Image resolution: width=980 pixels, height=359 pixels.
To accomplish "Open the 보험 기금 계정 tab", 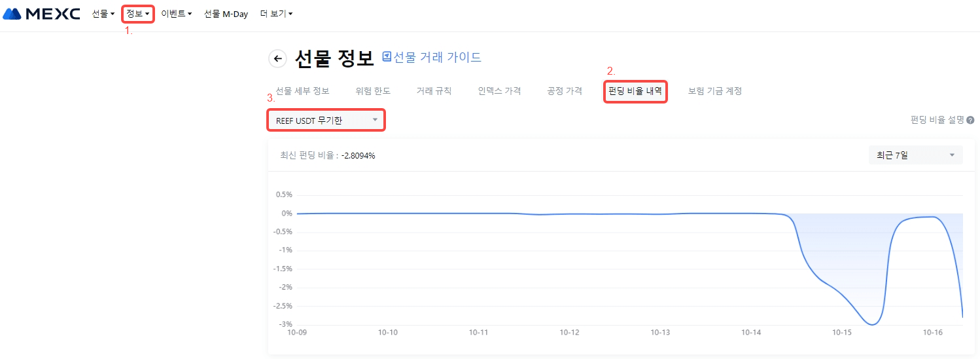I will [714, 91].
